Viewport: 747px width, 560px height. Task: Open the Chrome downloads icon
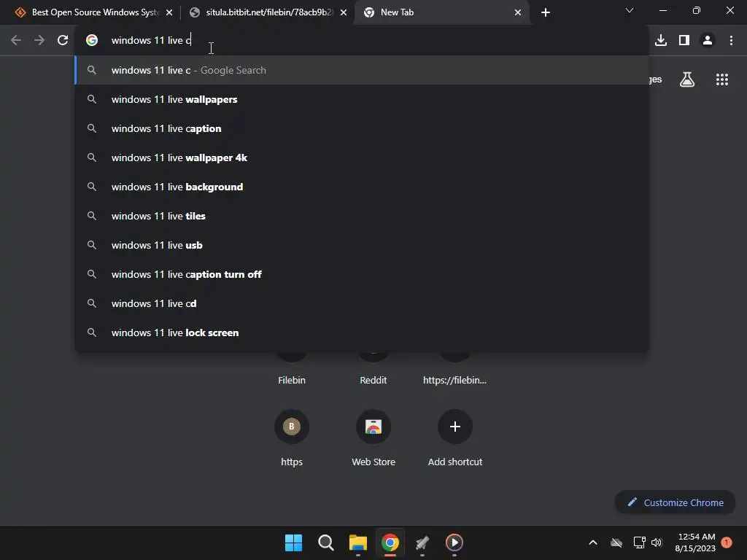[x=661, y=40]
